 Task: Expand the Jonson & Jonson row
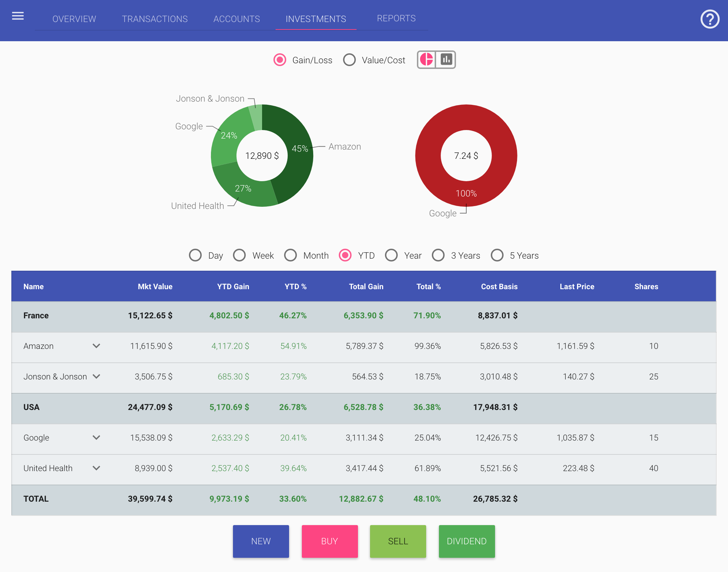[96, 377]
